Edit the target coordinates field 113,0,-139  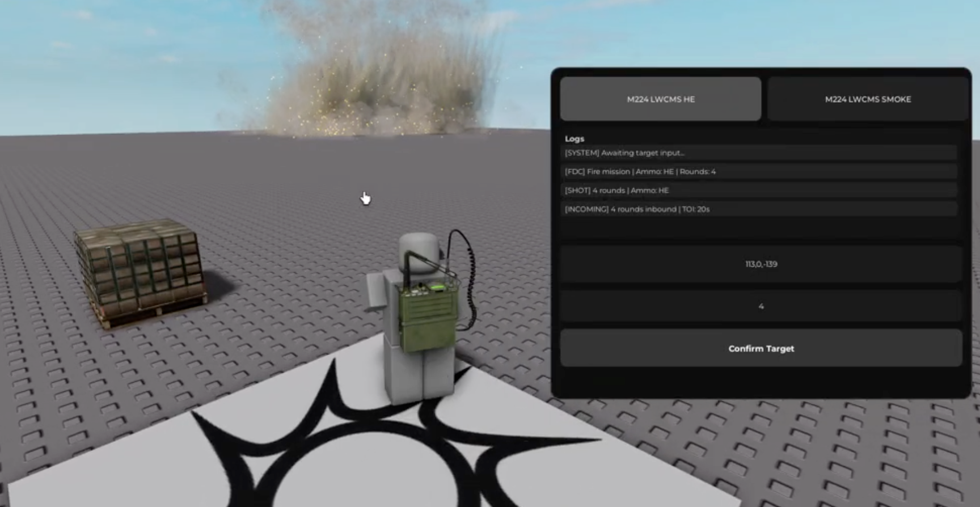761,264
